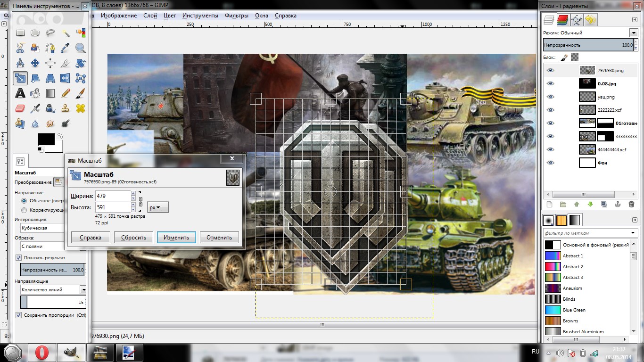Increase Ширина with the up stepper arrow
Image resolution: width=644 pixels, height=362 pixels.
tap(133, 193)
